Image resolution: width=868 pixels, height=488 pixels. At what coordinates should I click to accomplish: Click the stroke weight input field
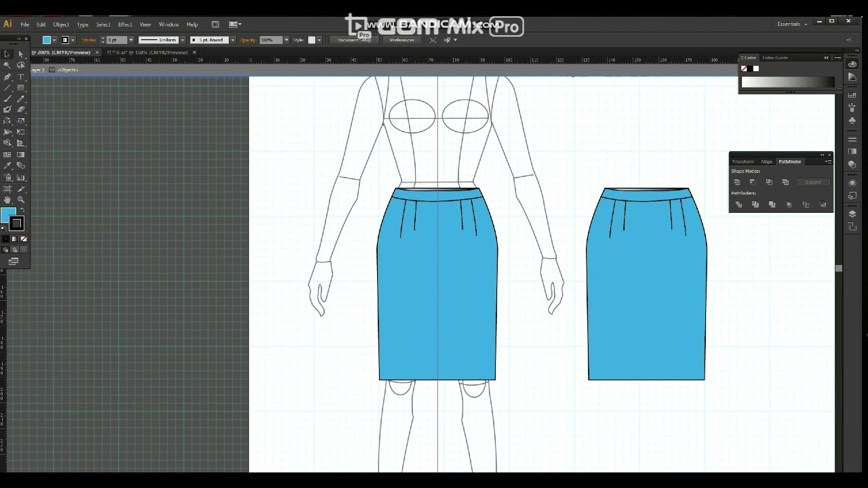tap(117, 40)
